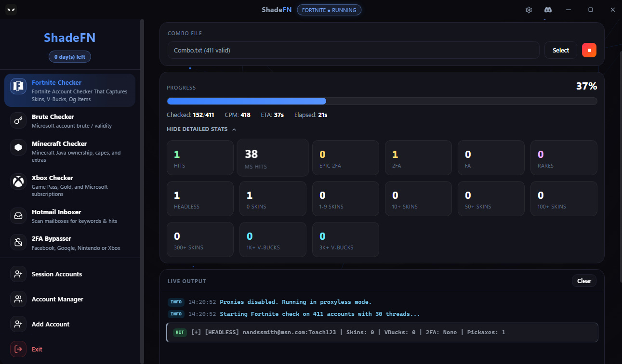Click the RARES stat card
The height and width of the screenshot is (364, 622).
(x=564, y=157)
